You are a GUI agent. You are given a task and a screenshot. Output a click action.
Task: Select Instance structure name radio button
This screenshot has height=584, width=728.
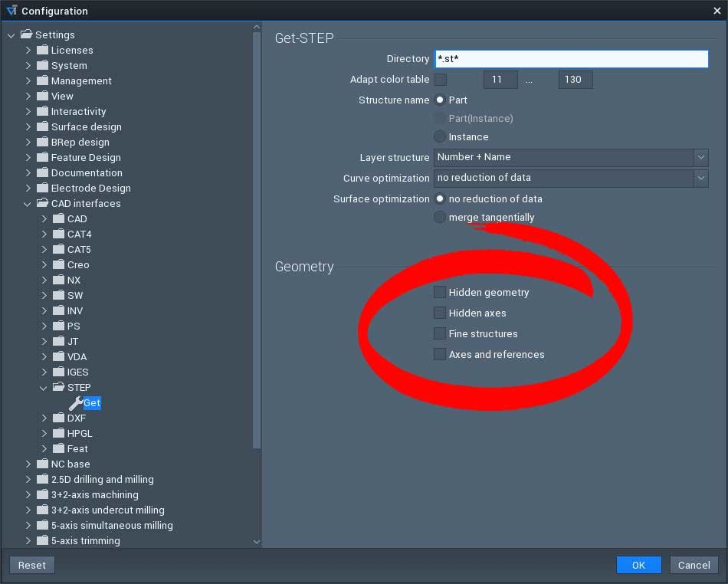[x=440, y=136]
